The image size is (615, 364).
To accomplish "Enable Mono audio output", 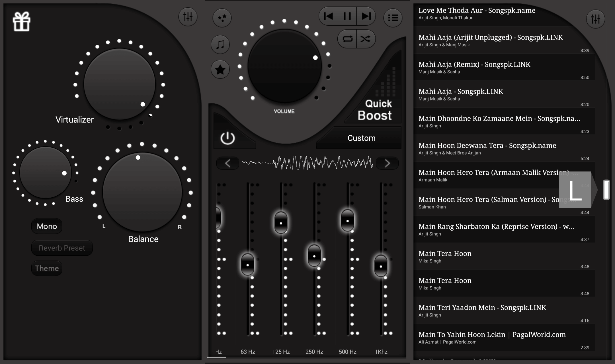I will (x=47, y=226).
